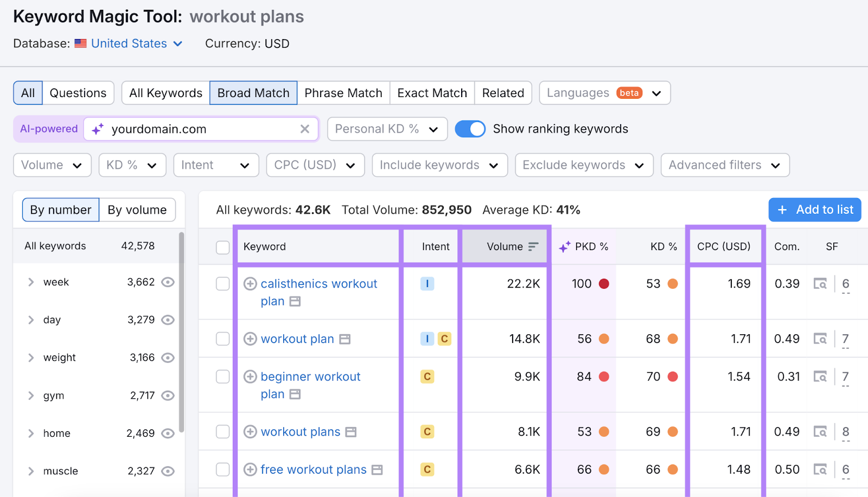Click the "Add to list" button

coord(814,209)
